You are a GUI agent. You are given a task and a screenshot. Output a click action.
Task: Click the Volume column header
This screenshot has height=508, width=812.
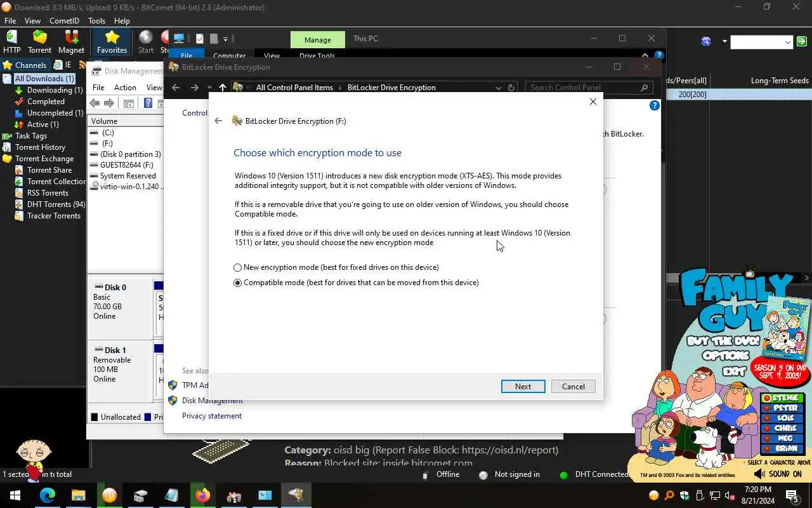(126, 121)
